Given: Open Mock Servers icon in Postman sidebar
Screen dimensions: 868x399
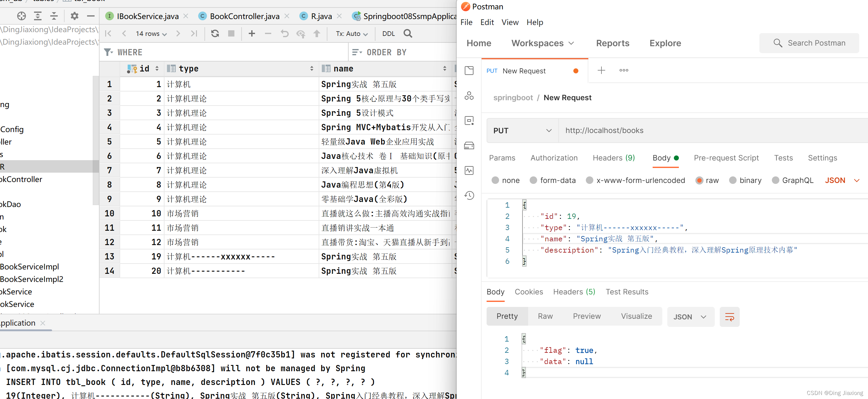Looking at the screenshot, I should point(469,145).
